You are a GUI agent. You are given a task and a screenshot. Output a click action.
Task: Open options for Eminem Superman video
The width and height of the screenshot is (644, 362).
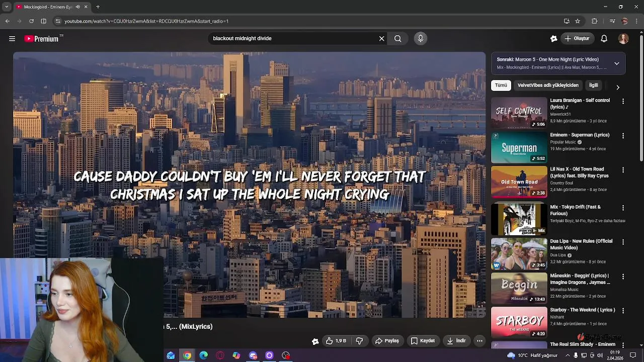click(623, 136)
